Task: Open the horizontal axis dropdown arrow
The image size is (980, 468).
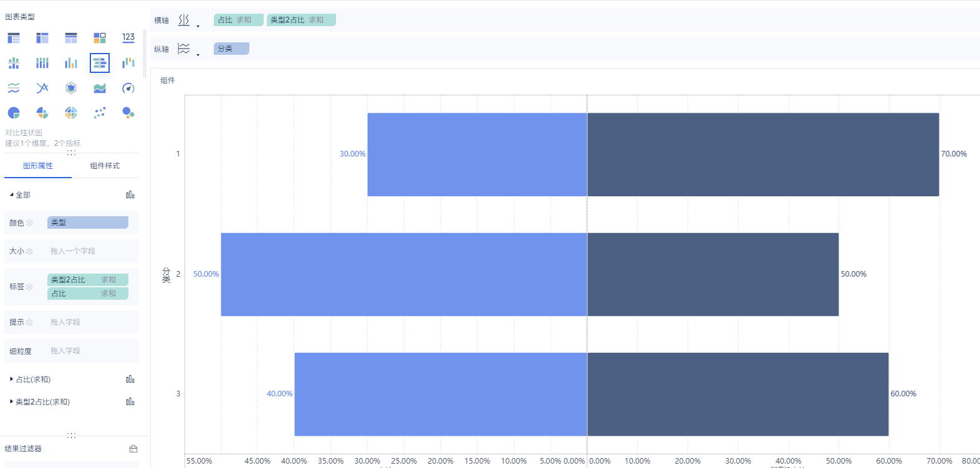Action: pyautogui.click(x=198, y=26)
